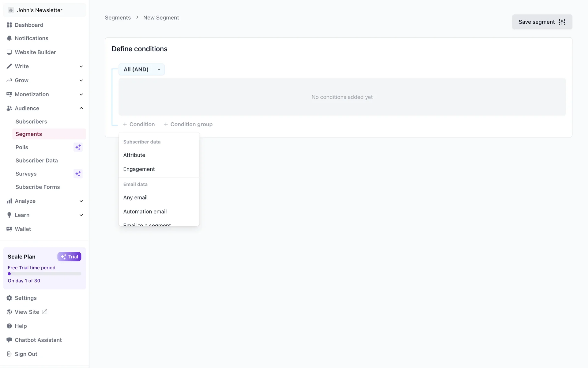
Task: Click the Wallet icon in sidebar
Action: tap(9, 229)
